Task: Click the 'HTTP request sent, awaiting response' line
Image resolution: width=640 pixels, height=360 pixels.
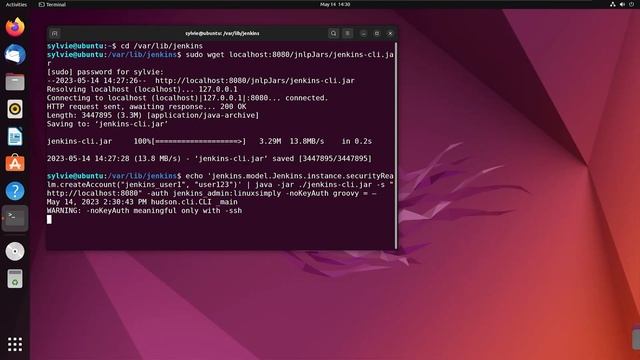Action: (147, 107)
